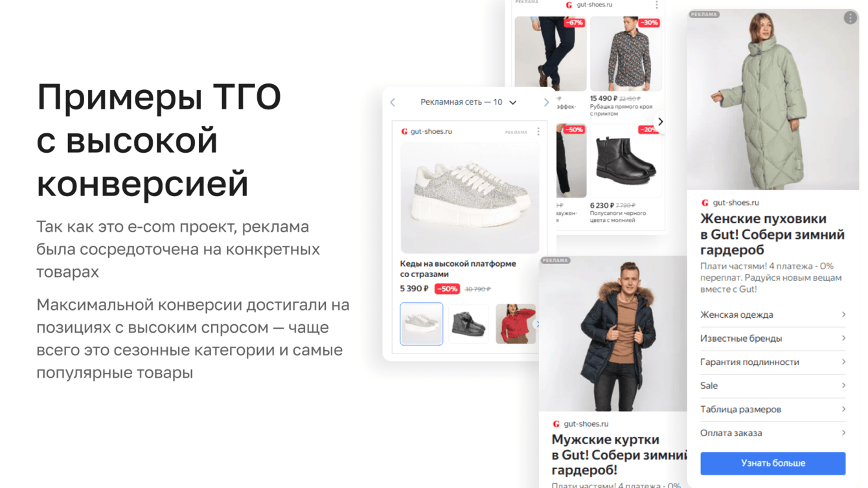868x488 pixels.
Task: Open the Известные бренды chevron row
Action: tap(773, 338)
